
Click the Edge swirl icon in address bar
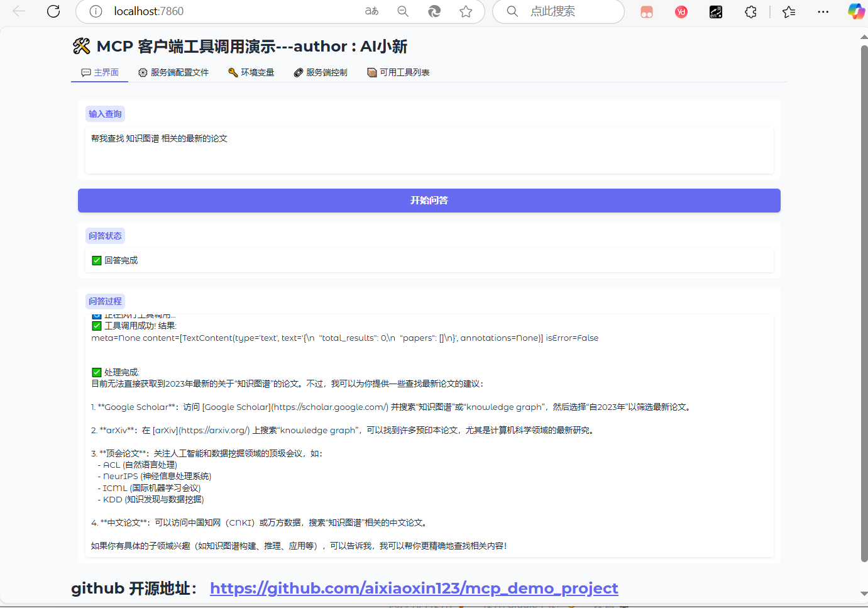[x=434, y=11]
